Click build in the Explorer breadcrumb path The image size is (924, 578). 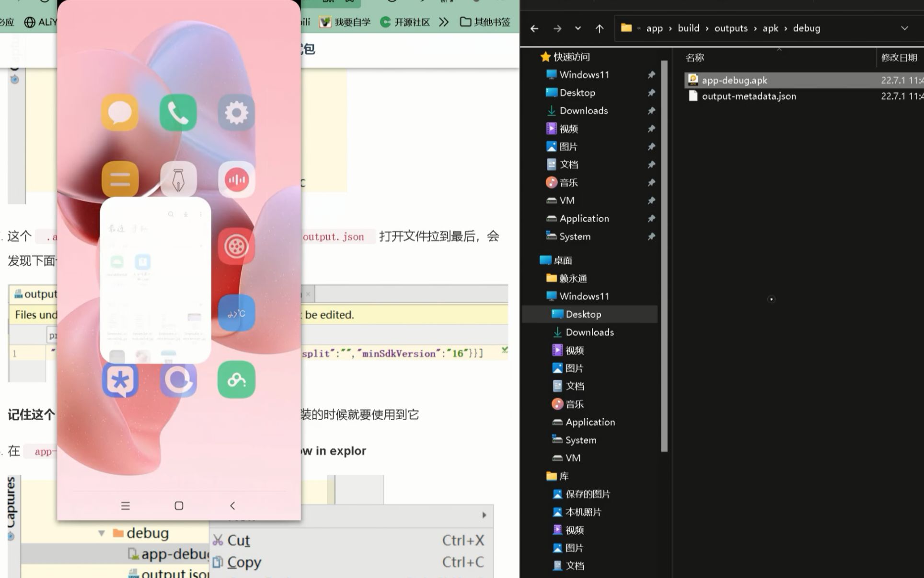(x=689, y=28)
